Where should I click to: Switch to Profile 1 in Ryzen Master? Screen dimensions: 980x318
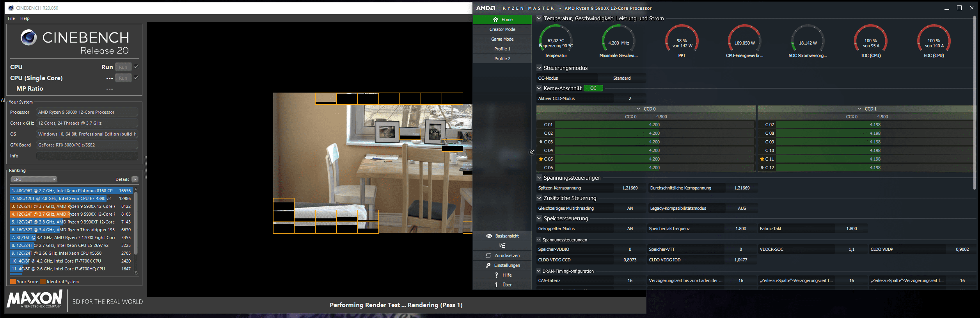click(502, 49)
